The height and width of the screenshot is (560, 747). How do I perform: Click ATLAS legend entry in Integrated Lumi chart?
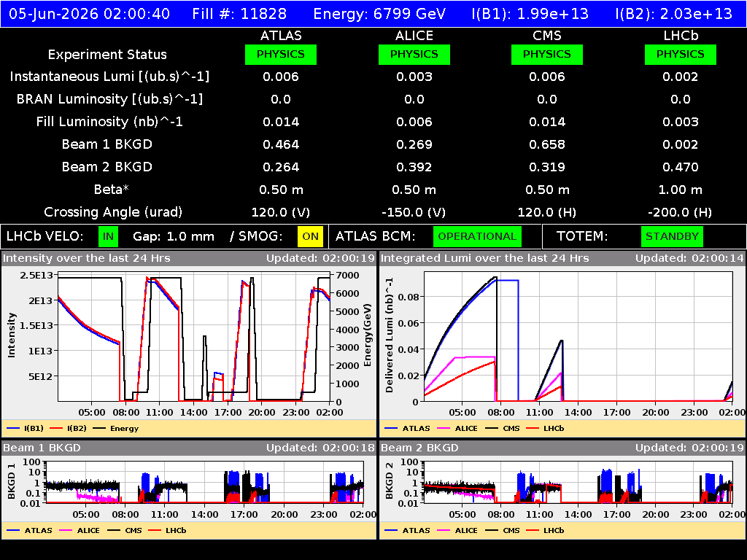pos(408,428)
